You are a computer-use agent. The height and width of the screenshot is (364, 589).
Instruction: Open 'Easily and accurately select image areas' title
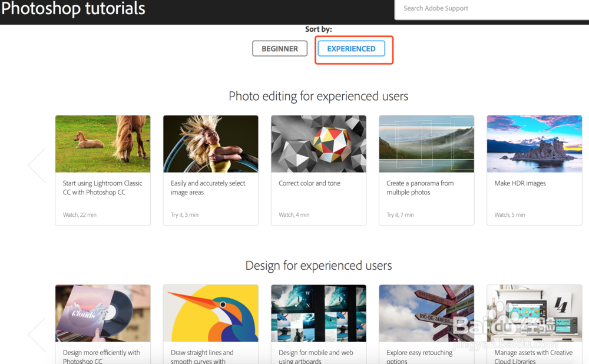(x=208, y=187)
